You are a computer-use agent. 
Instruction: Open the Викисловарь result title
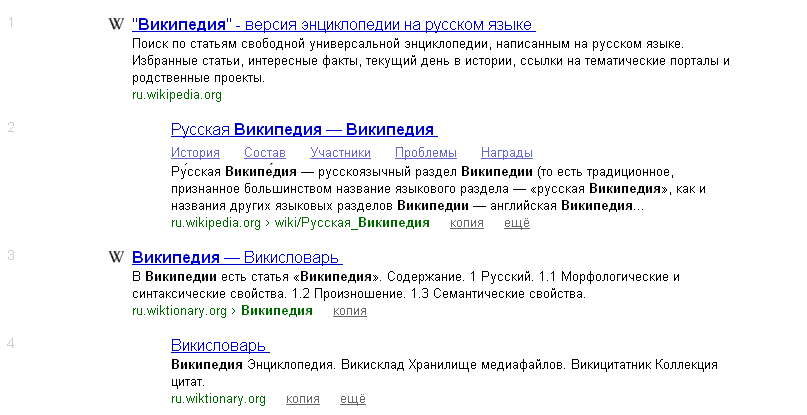[x=220, y=345]
